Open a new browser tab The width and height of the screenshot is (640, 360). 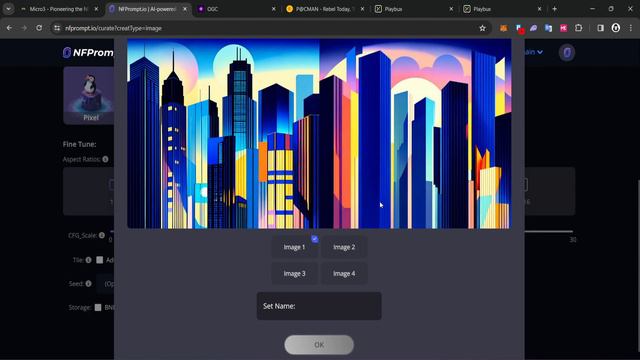(x=554, y=9)
